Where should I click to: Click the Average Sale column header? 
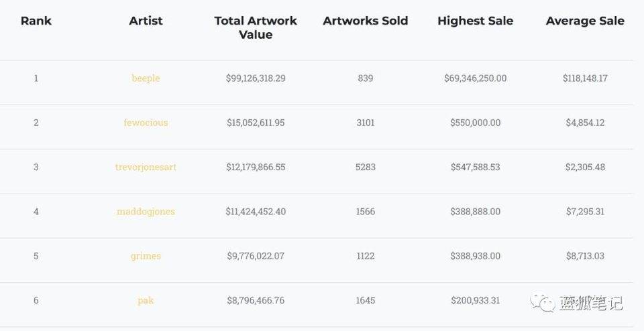pos(585,21)
